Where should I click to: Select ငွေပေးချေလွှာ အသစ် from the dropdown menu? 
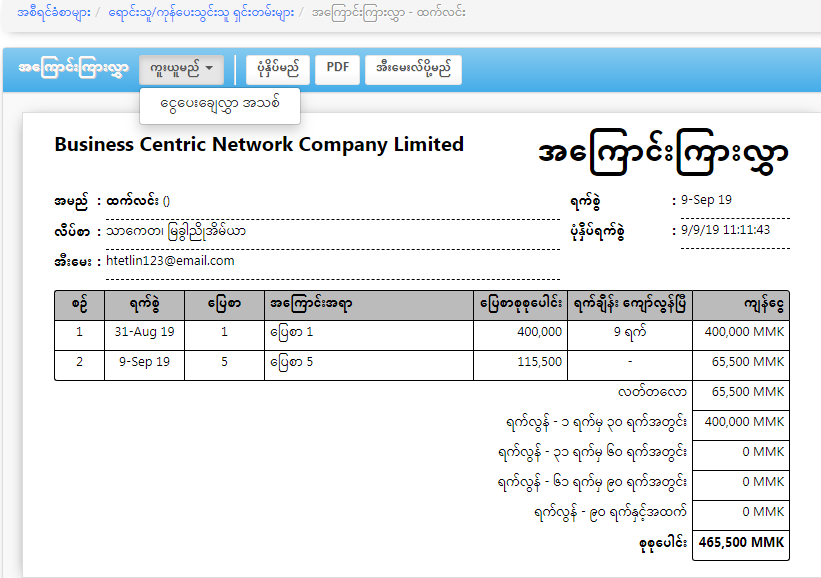(220, 104)
